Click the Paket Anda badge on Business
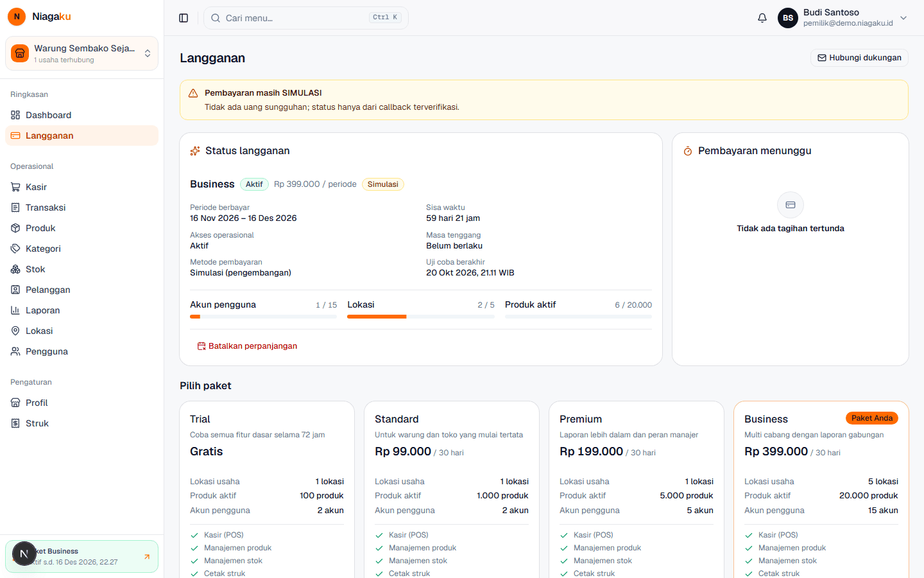The height and width of the screenshot is (578, 924). tap(872, 418)
